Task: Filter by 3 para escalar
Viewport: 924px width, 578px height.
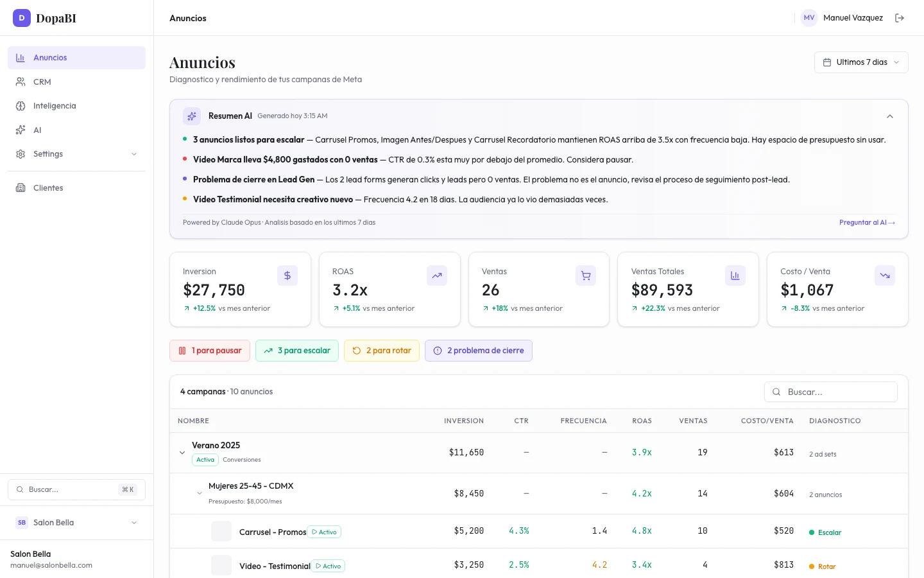Action: pos(297,351)
